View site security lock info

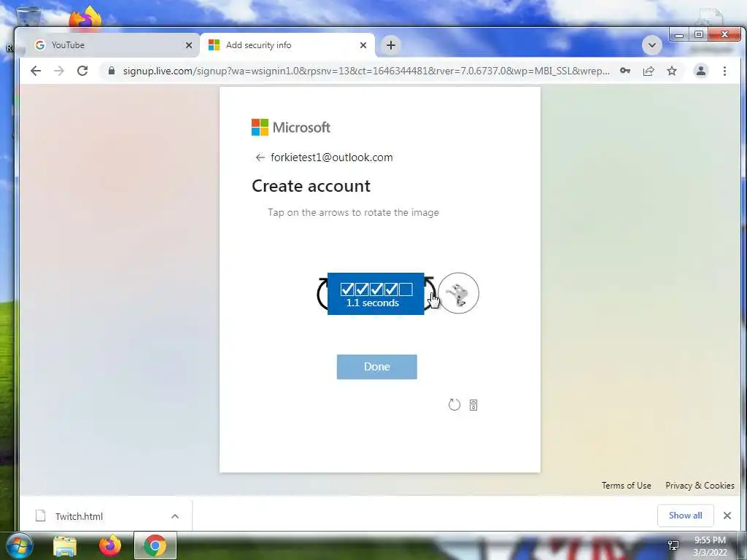pyautogui.click(x=112, y=71)
